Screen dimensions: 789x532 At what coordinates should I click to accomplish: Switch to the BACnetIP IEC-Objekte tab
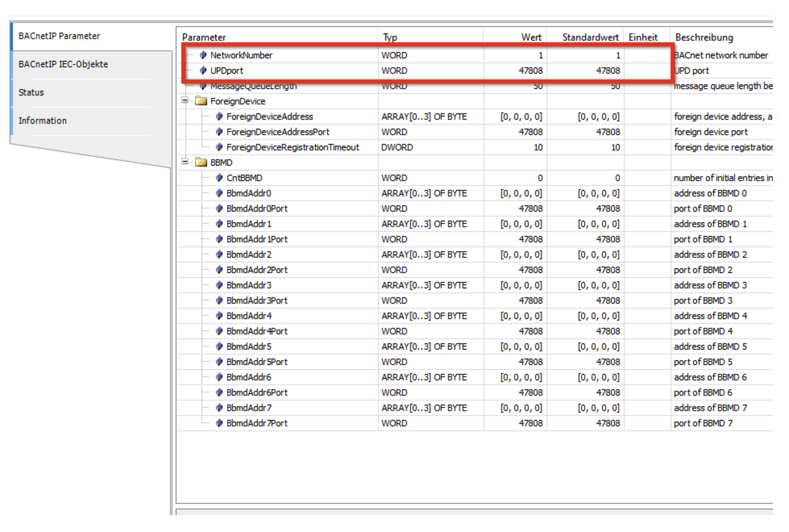point(63,64)
